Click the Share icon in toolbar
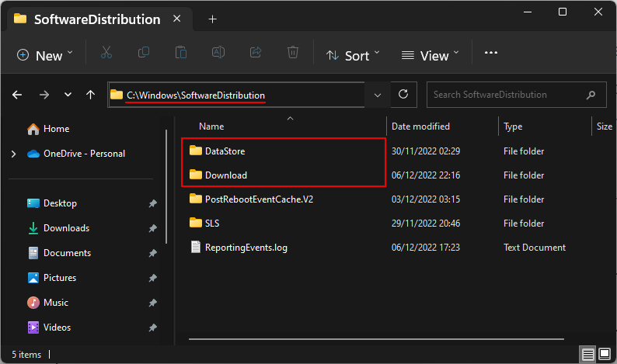617x364 pixels. click(x=256, y=52)
